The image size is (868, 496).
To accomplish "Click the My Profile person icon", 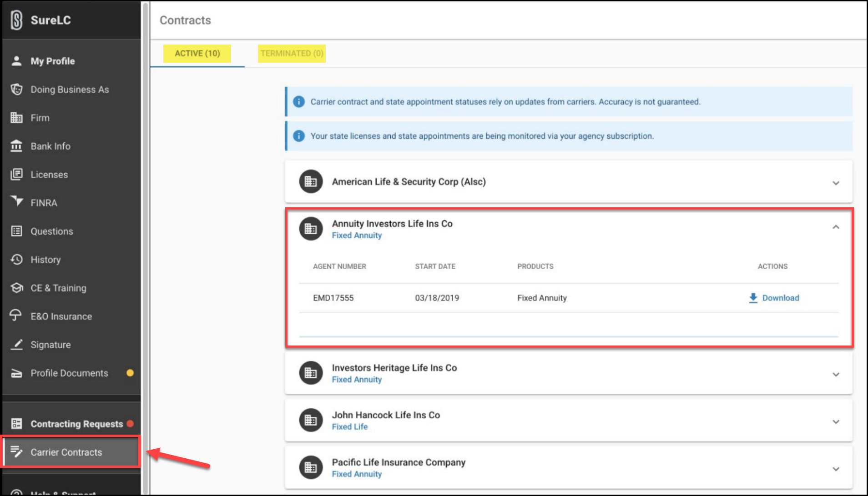I will click(x=16, y=61).
